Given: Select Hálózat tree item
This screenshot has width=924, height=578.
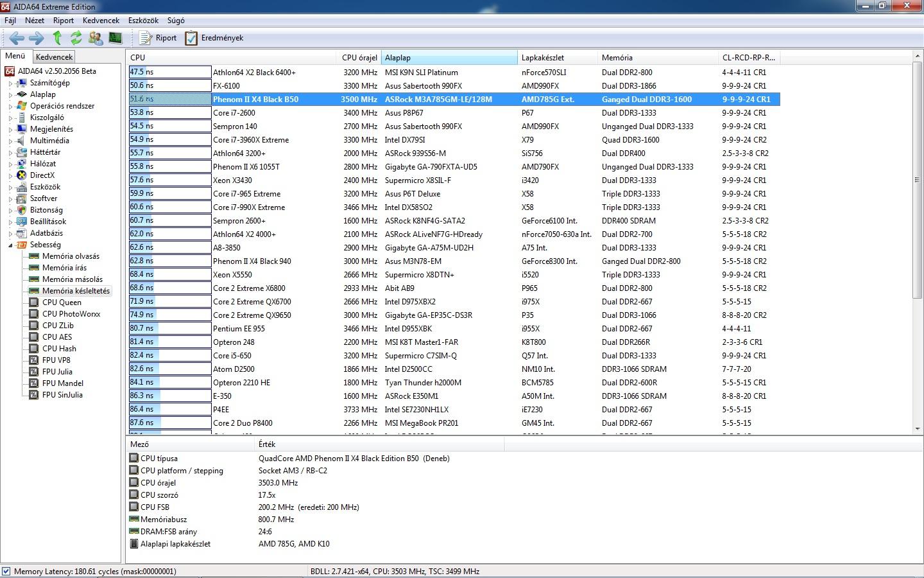Looking at the screenshot, I should 42,164.
